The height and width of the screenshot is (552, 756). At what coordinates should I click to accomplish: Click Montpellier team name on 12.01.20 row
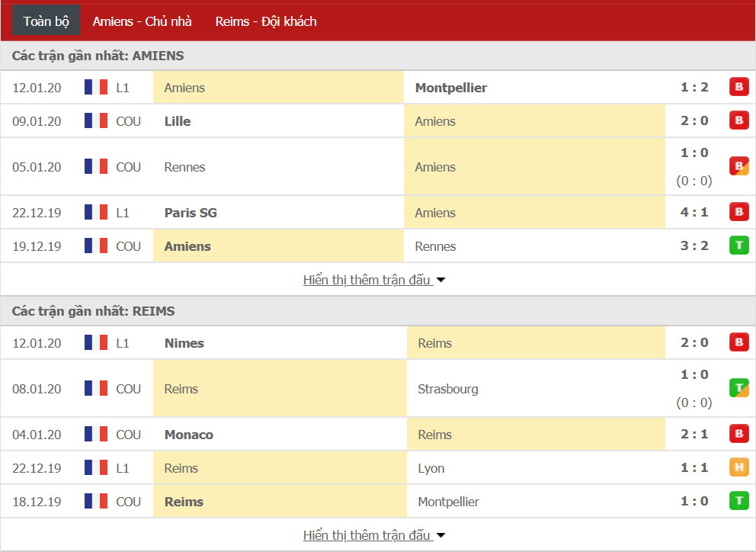451,88
